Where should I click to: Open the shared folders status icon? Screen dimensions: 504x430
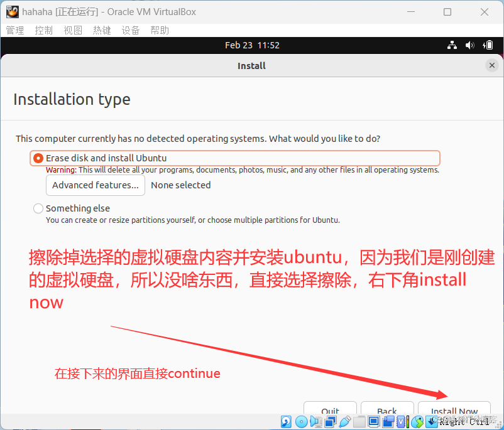click(359, 421)
